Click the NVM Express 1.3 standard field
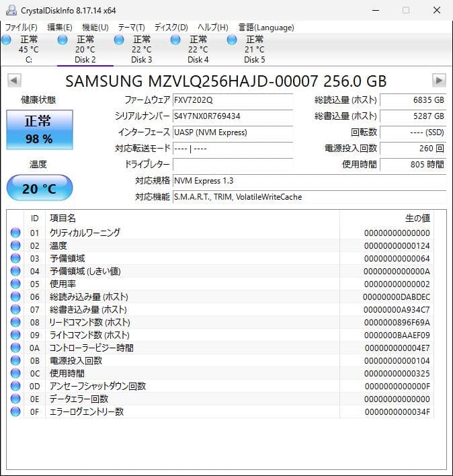The image size is (453, 476). pos(309,181)
